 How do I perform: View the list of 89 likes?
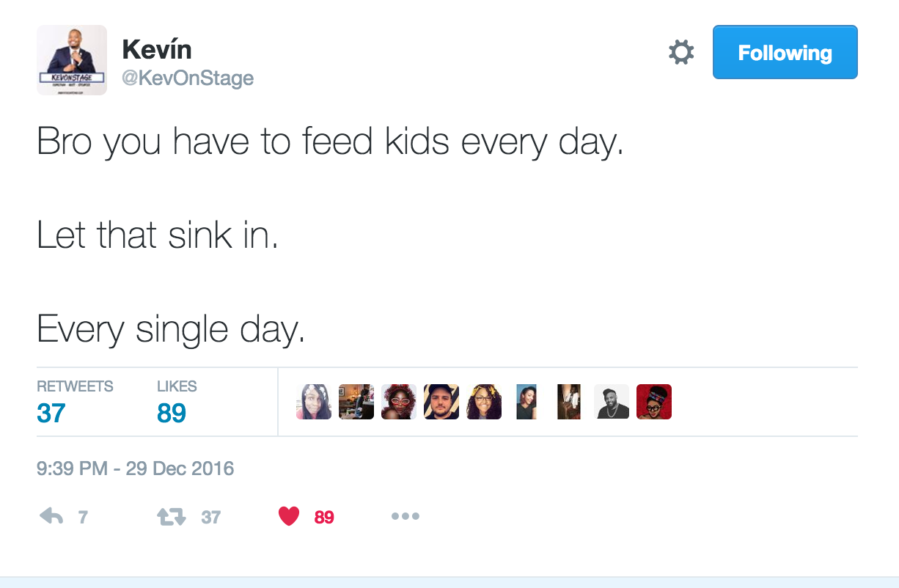tap(172, 413)
